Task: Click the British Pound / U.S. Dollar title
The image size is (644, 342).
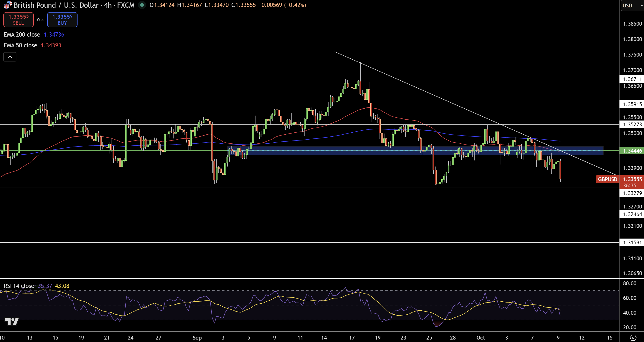Action: (56, 5)
